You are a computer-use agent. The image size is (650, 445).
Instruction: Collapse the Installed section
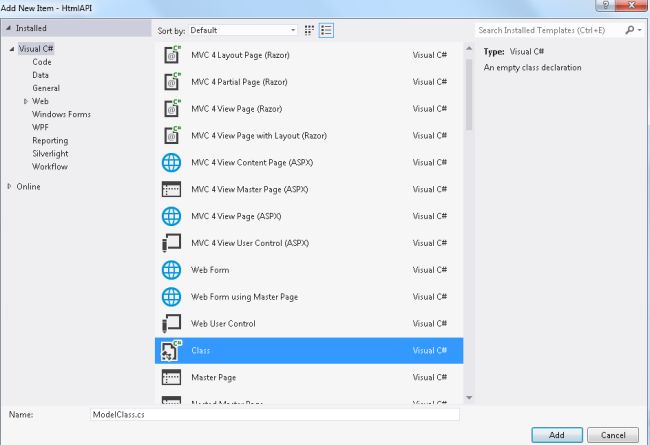tap(8, 28)
